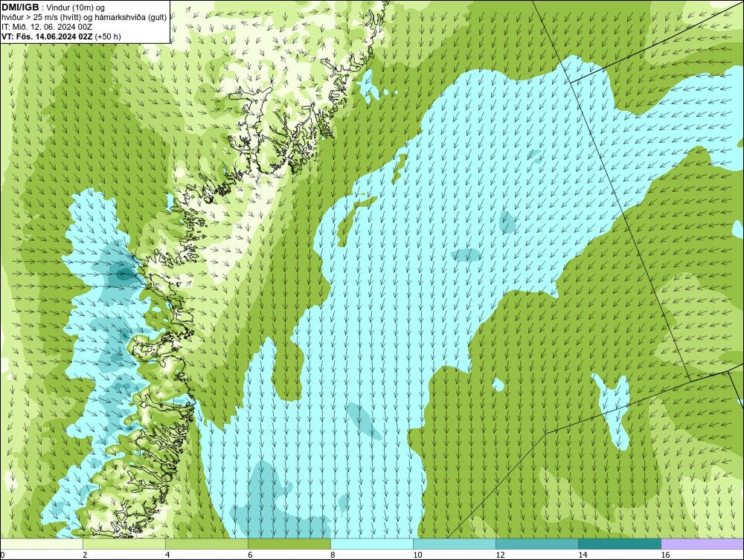Click the DMI/IGB title text
Screen dimensions: 744x560
(x=20, y=7)
